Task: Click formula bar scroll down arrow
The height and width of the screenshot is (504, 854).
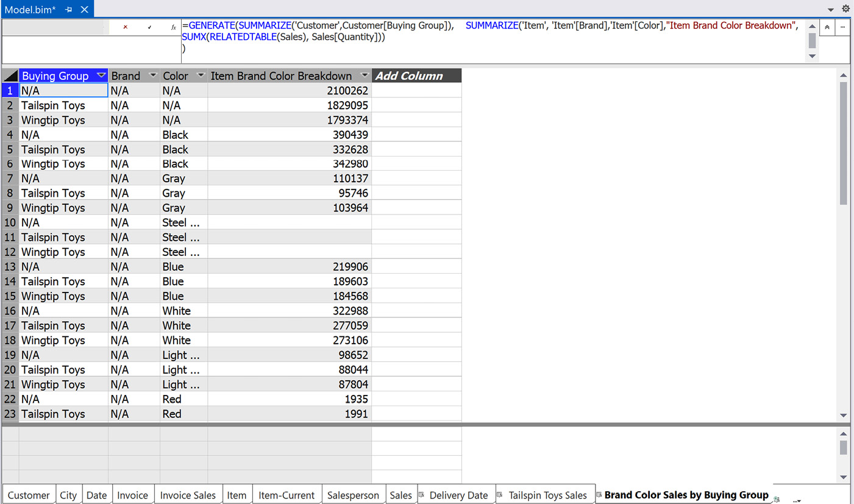Action: coord(812,56)
